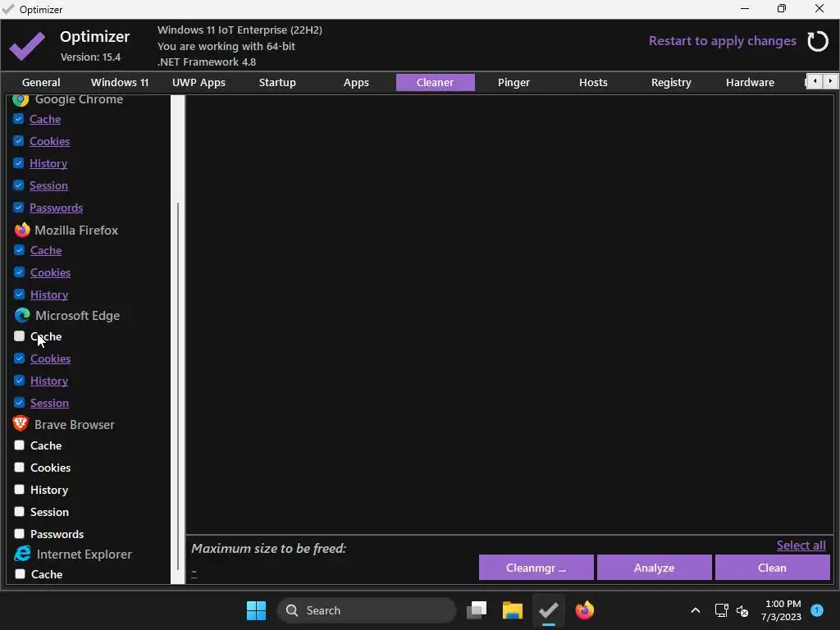This screenshot has height=630, width=840.
Task: Click the Mozilla Firefox icon in cleaner list
Action: click(x=22, y=231)
